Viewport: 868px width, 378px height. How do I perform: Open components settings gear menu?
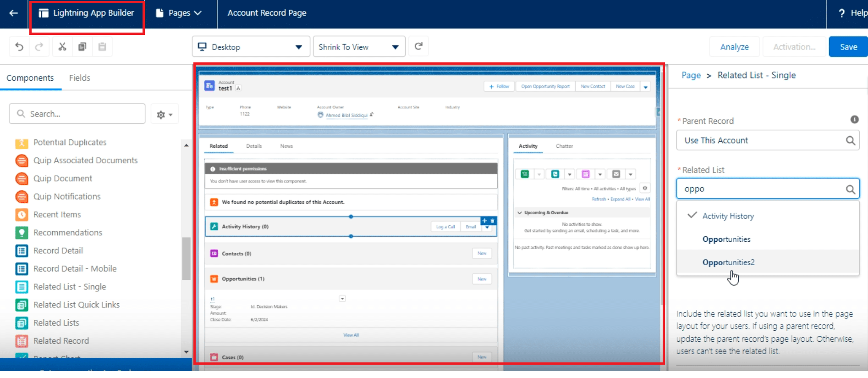click(x=164, y=115)
